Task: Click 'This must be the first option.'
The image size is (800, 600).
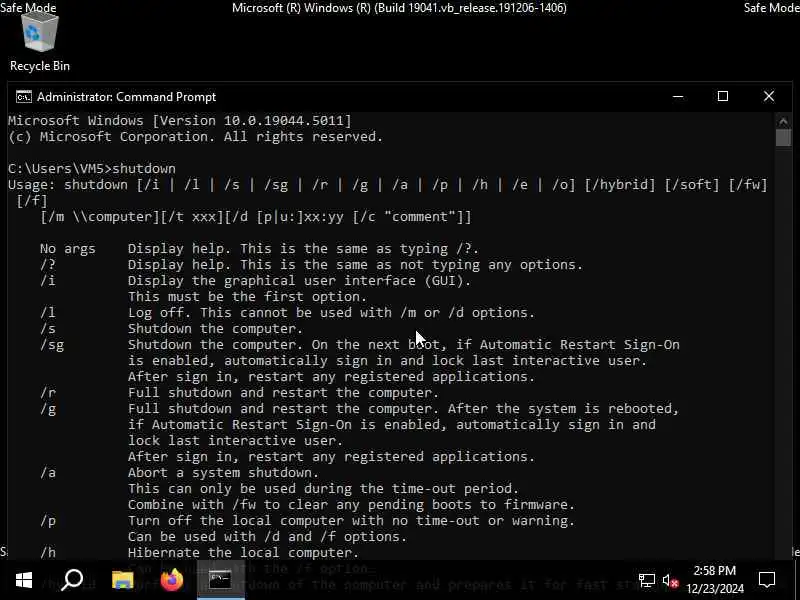Action: point(247,297)
